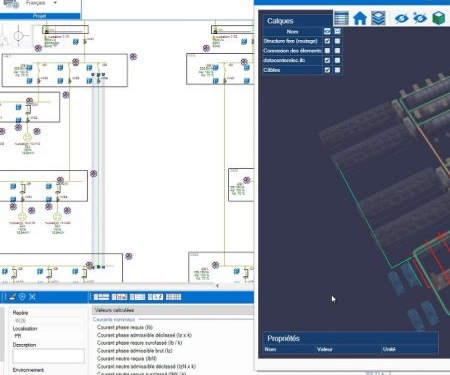Reset 3D view with home icon

[360, 18]
